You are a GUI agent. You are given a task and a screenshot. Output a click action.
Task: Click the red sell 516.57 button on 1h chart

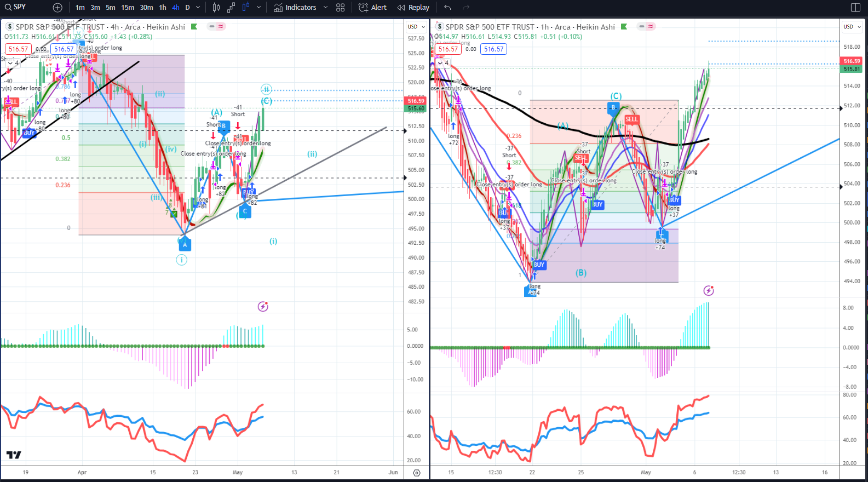pos(448,49)
